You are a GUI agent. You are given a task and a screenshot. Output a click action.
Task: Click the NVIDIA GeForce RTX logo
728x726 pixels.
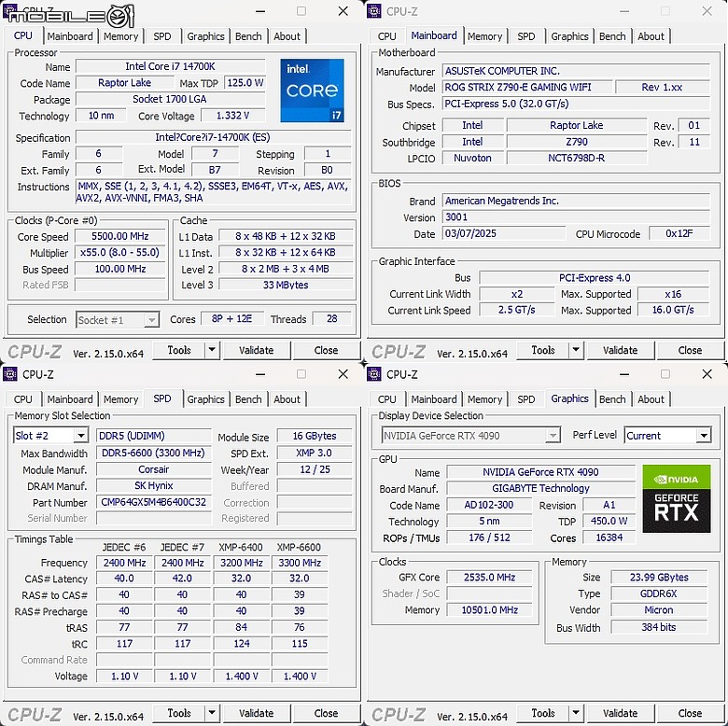point(677,498)
